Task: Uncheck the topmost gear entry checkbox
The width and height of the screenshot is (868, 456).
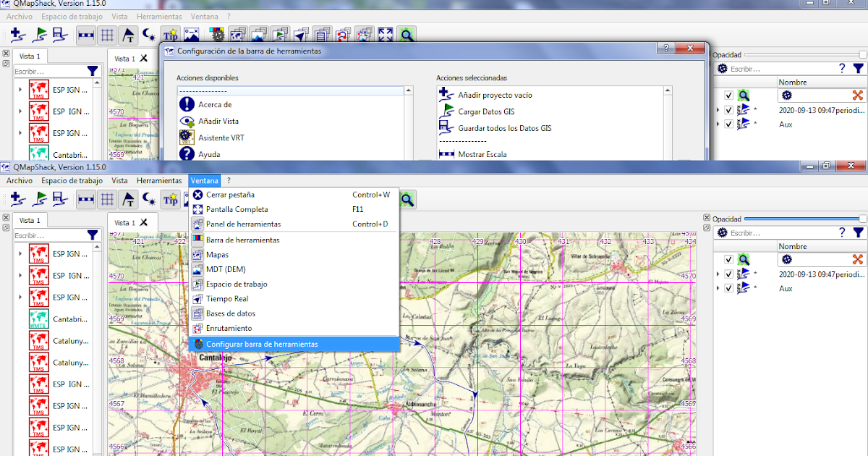Action: 728,258
